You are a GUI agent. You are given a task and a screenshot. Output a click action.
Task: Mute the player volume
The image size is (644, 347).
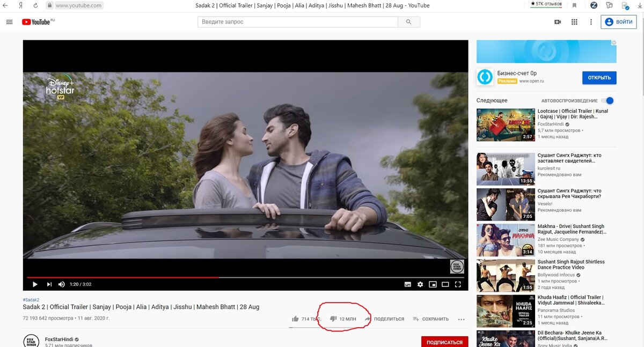[61, 284]
